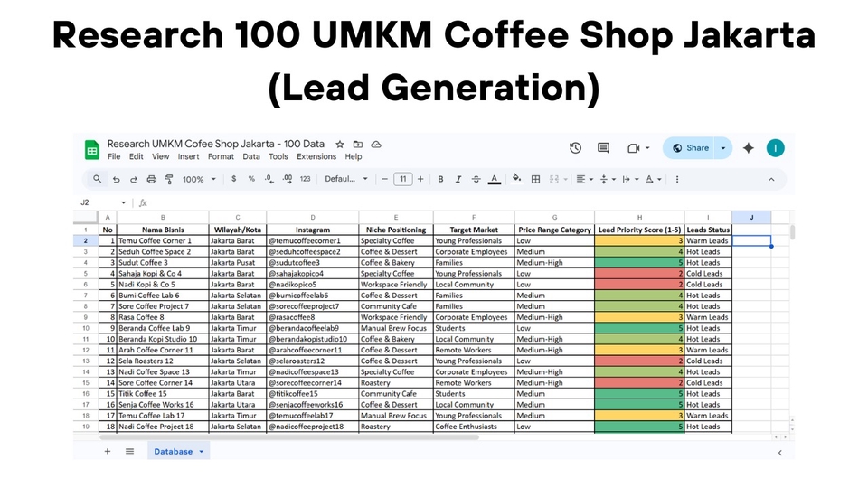Decrease decimal places
Screen dimensions: 868x488
point(269,179)
